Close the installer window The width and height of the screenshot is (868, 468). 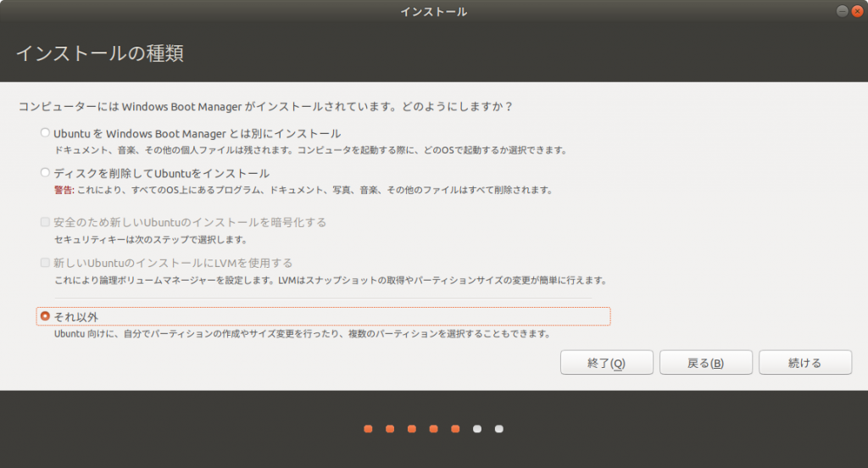coord(857,11)
